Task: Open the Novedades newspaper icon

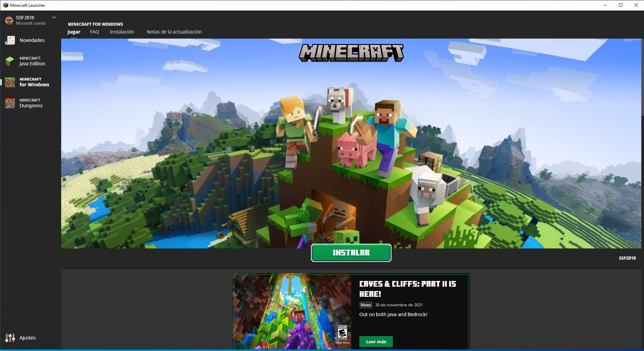Action: pyautogui.click(x=10, y=40)
